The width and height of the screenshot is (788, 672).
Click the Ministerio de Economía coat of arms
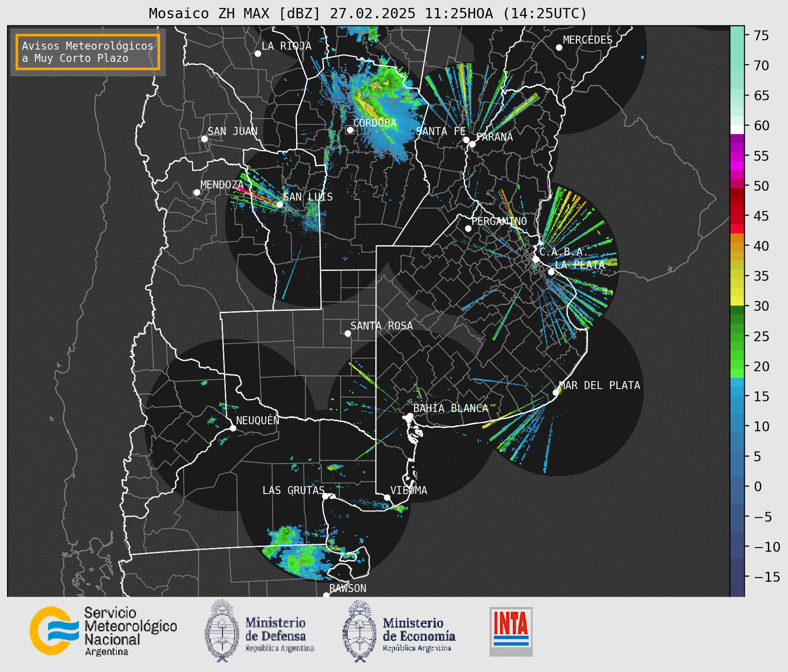(360, 631)
